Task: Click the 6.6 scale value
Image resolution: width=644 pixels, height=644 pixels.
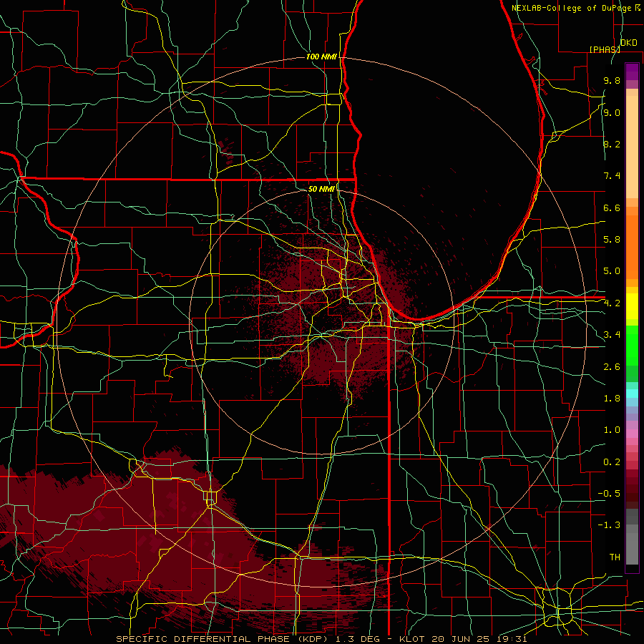Action: pos(612,208)
